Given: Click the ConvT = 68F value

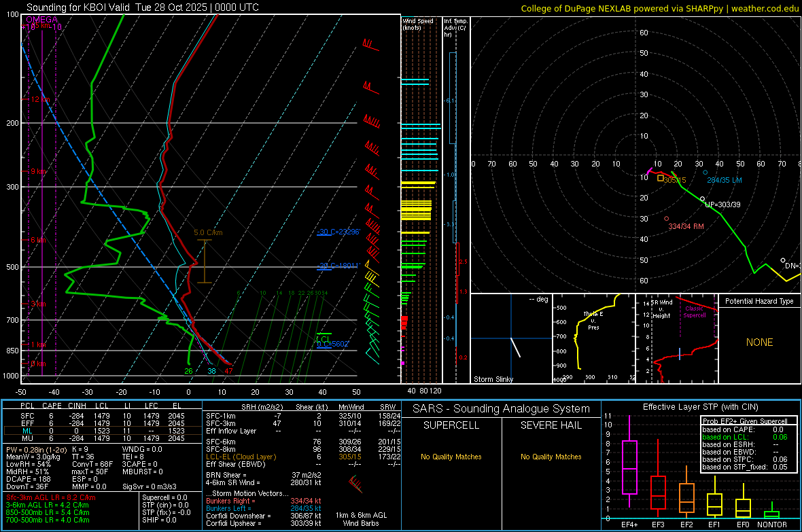Looking at the screenshot, I should [x=92, y=464].
